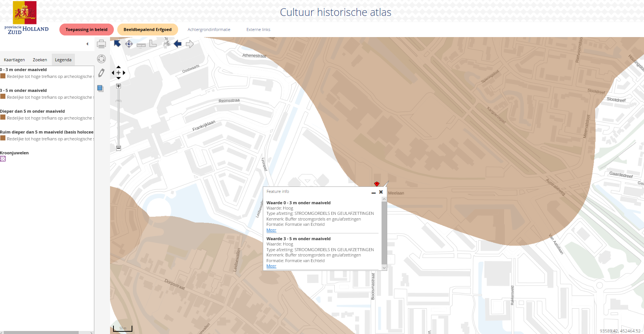Screen dimensions: 644x334
Task: Click the Toepassing in beleid button
Action: coord(86,30)
